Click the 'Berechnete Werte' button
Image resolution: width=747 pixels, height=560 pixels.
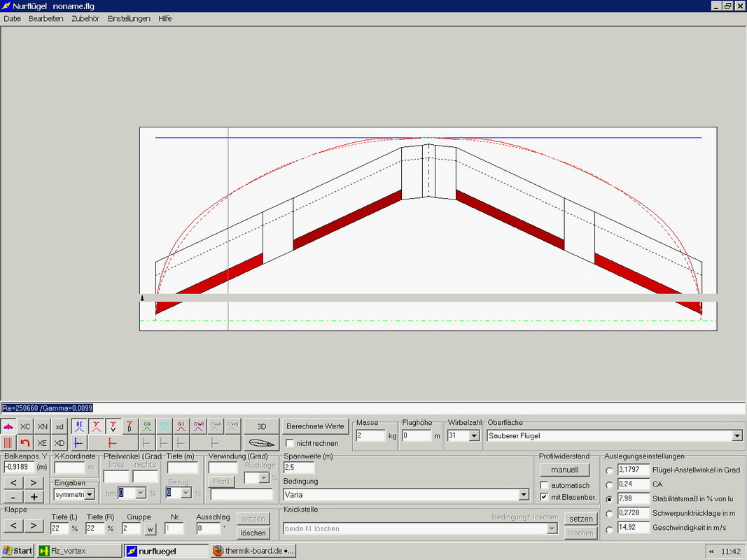coord(315,426)
